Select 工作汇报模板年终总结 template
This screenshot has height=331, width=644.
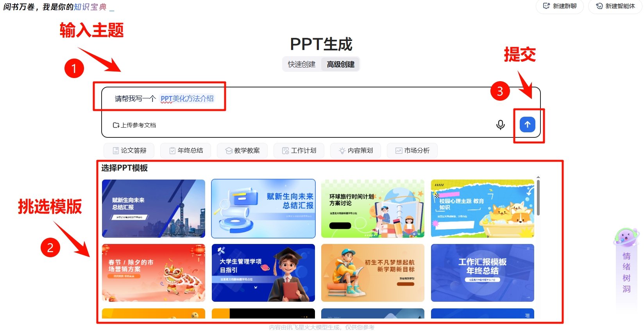point(483,273)
